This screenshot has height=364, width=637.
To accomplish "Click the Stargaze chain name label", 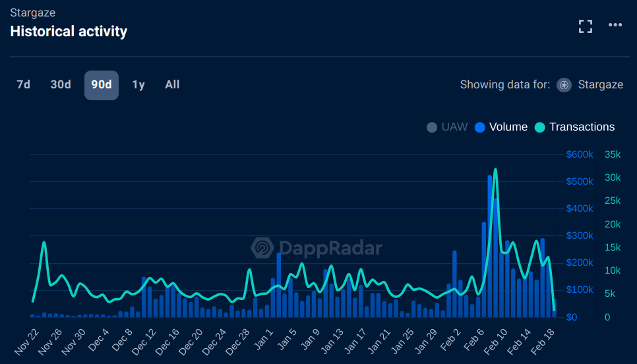I will pyautogui.click(x=601, y=85).
